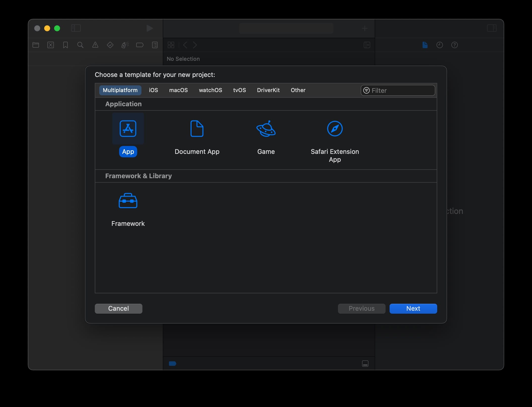Select the Document App template icon

point(197,128)
